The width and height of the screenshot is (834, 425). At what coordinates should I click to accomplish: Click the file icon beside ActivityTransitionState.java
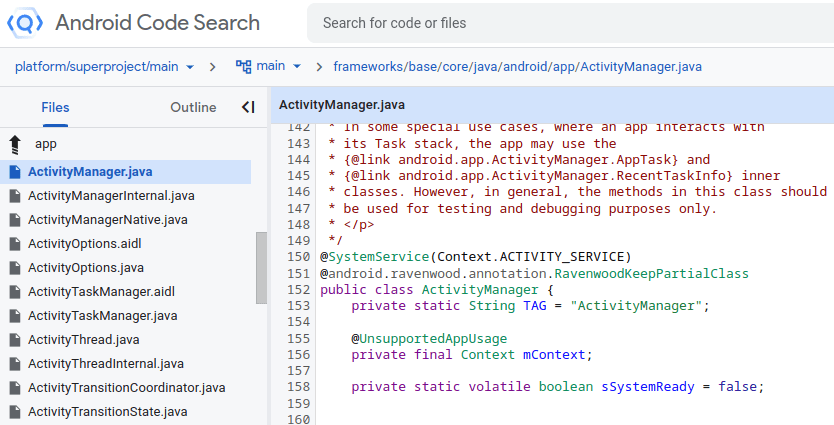(15, 412)
